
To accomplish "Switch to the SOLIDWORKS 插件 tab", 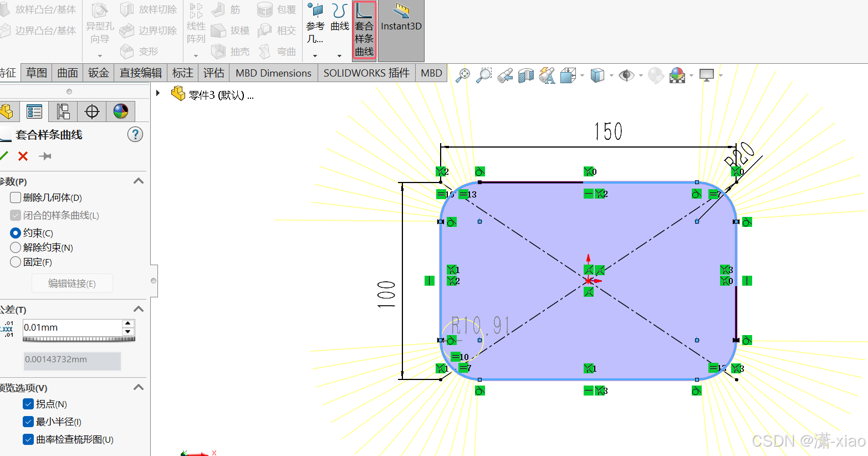I will coord(367,73).
